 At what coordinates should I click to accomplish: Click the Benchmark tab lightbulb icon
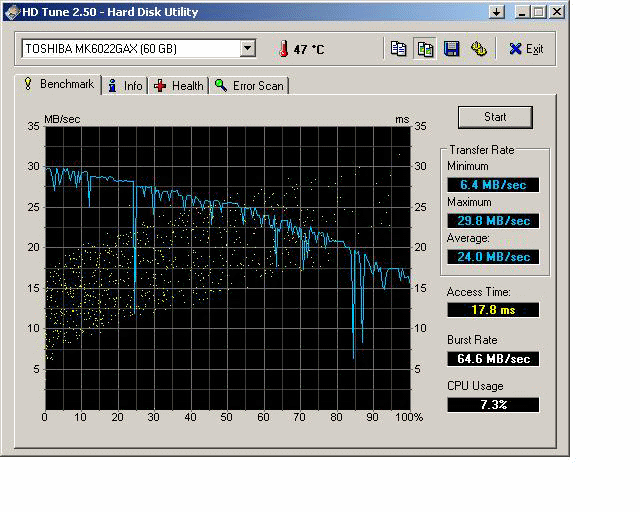click(28, 83)
